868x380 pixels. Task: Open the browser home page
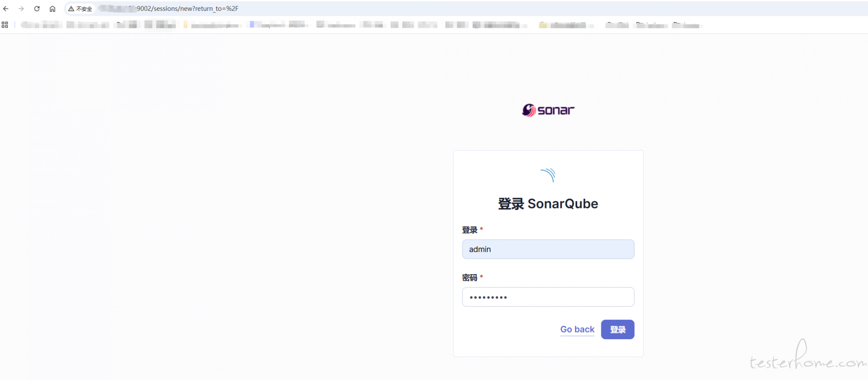click(52, 9)
